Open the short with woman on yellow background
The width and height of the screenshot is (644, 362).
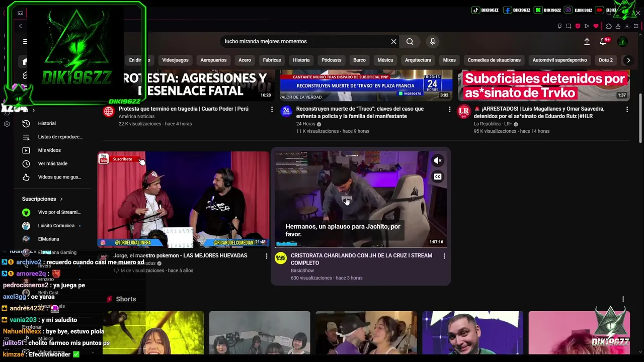click(153, 332)
